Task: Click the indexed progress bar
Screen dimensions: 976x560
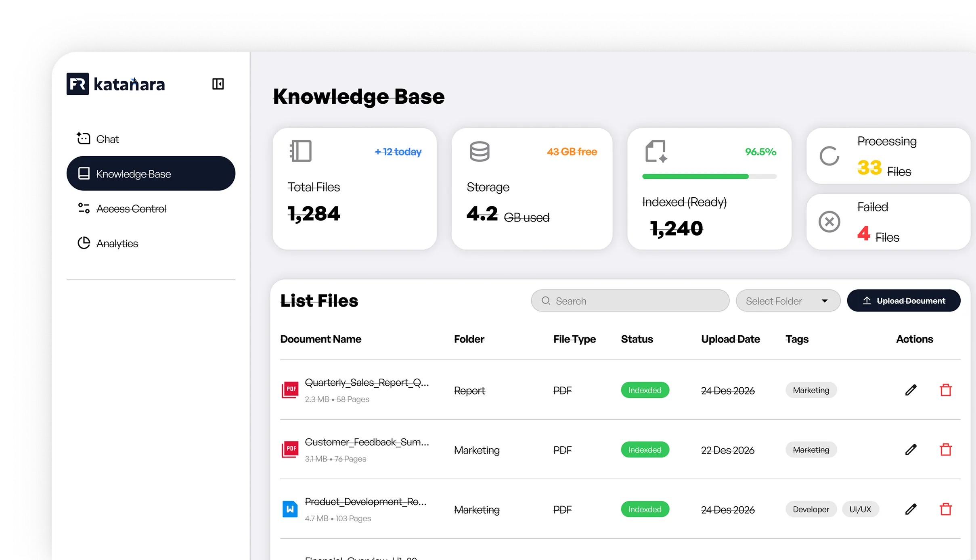Action: (x=709, y=176)
